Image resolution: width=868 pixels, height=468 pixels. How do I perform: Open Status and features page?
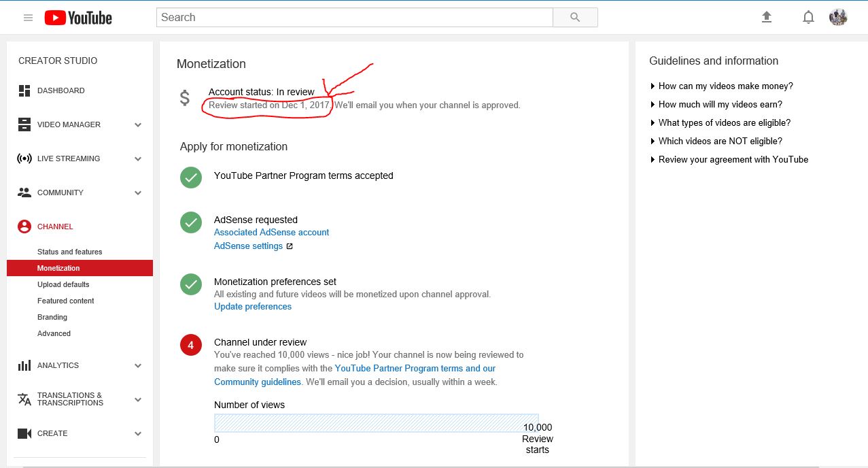[69, 252]
